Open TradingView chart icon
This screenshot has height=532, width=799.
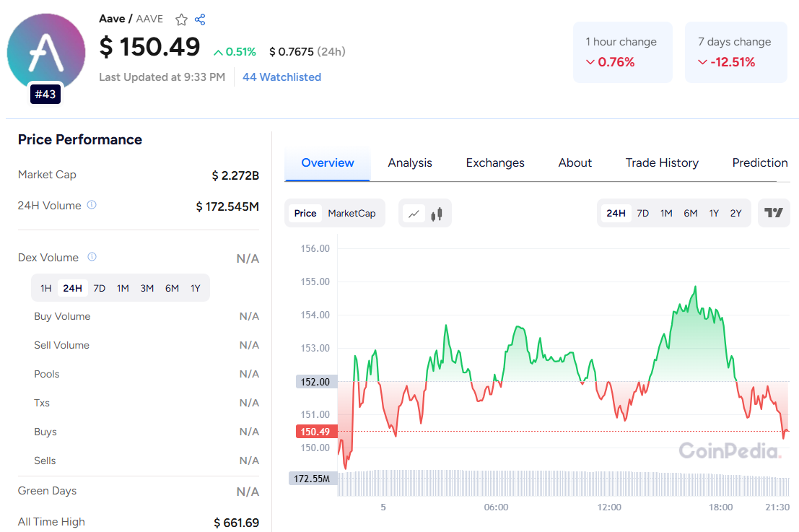point(774,213)
